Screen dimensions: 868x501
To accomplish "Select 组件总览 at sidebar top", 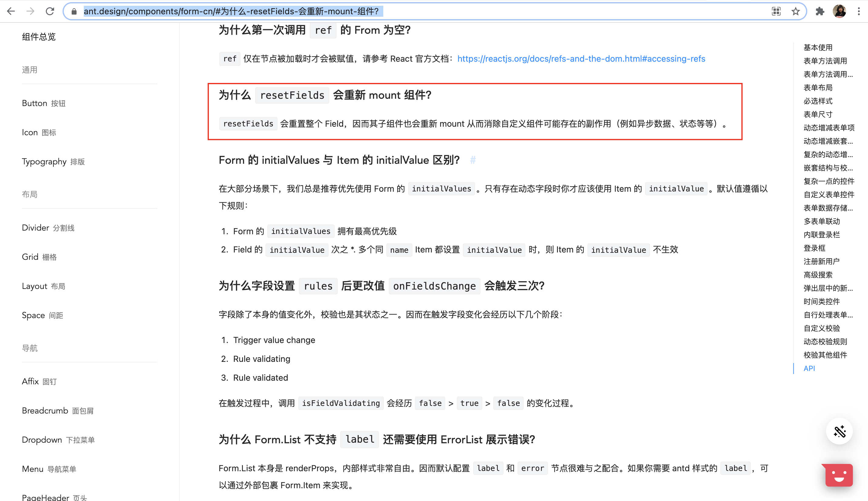I will click(x=39, y=36).
